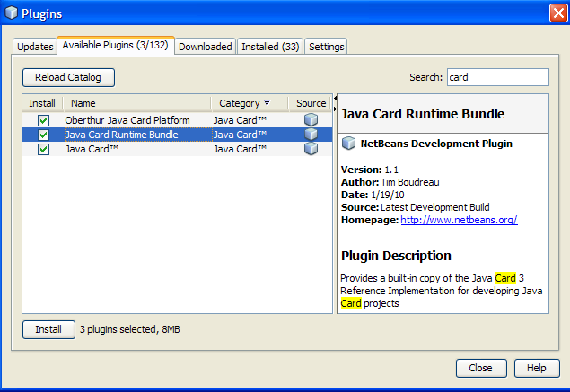
Task: Click source icon of the Java Card™ row
Action: 311,149
